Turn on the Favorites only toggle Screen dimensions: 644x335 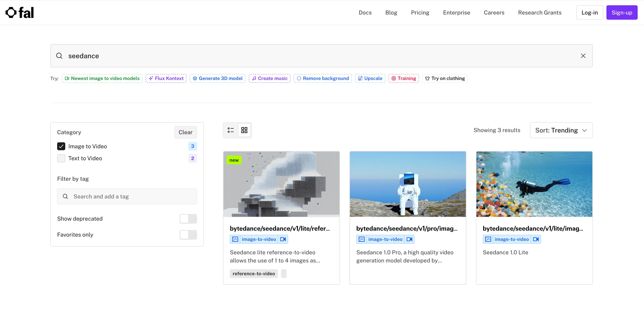point(188,235)
